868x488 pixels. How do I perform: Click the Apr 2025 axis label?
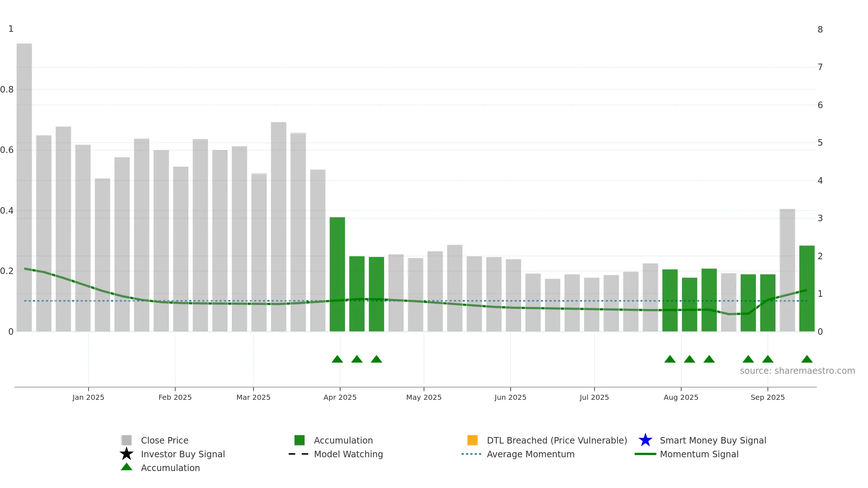[x=340, y=397]
